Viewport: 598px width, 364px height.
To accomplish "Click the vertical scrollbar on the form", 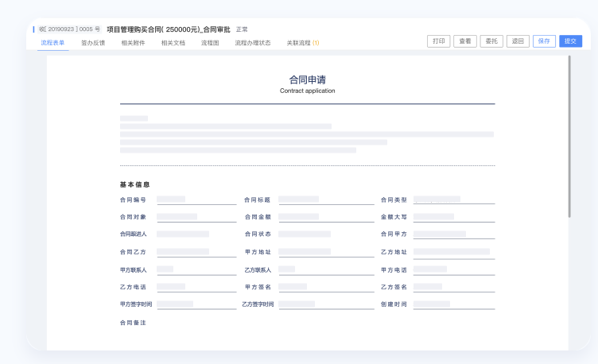I will (x=569, y=135).
